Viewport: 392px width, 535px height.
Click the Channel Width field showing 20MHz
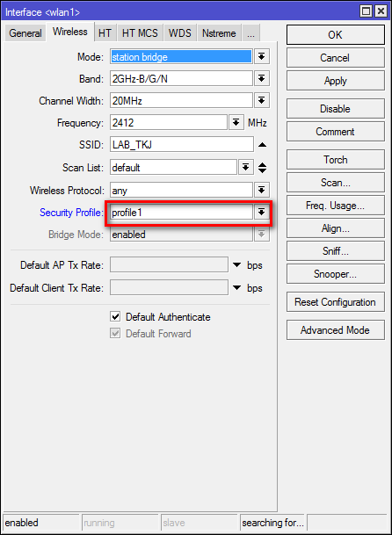pos(181,101)
